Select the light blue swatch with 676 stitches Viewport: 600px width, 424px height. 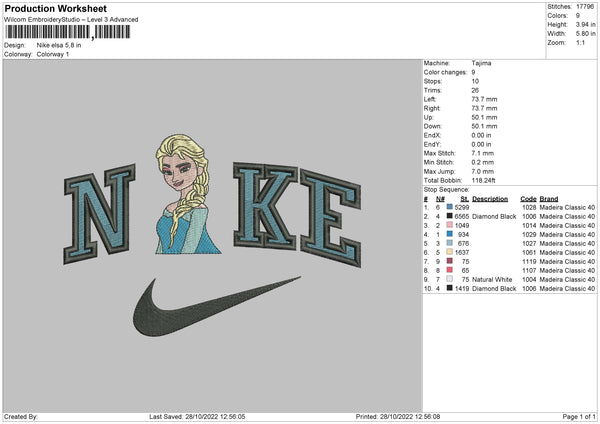point(450,243)
